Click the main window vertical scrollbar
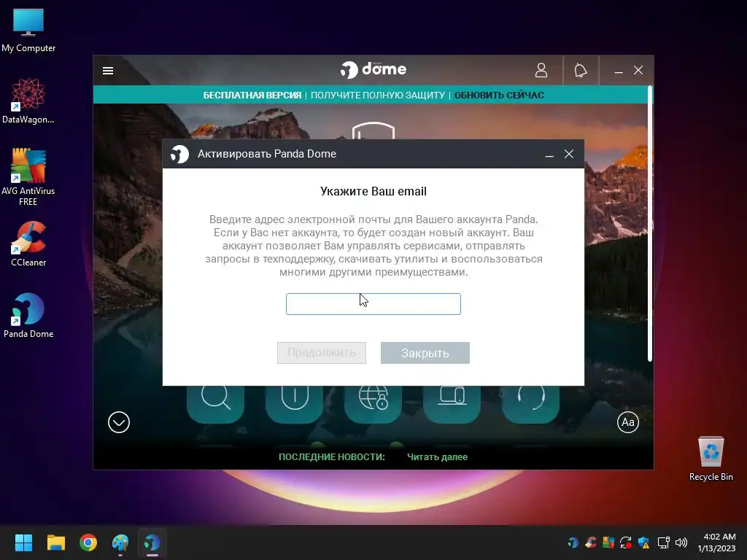The height and width of the screenshot is (560, 747). pyautogui.click(x=650, y=224)
